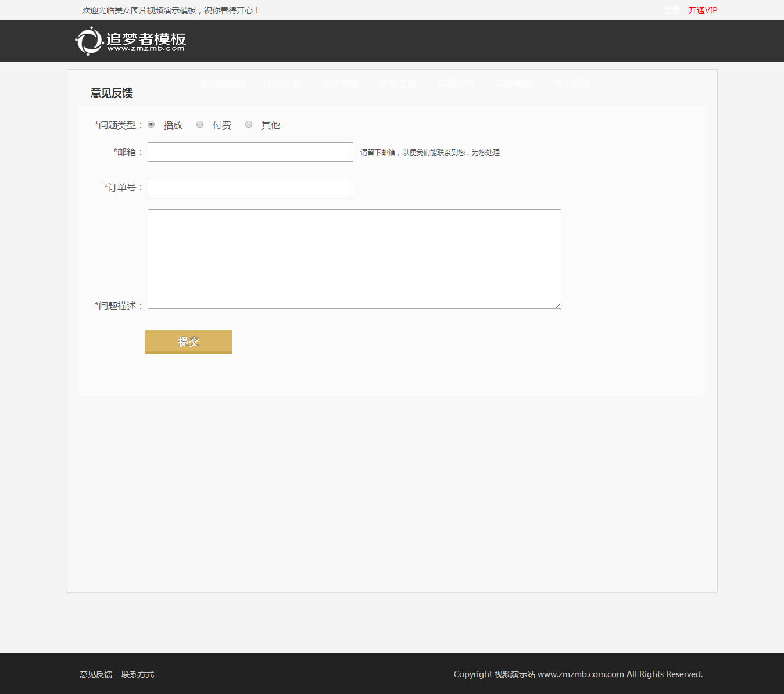
Task: Click the 付费 label text
Action: tap(222, 125)
